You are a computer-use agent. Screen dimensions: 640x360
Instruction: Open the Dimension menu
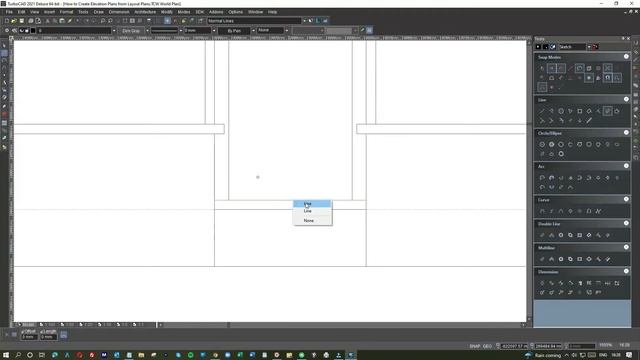point(119,12)
